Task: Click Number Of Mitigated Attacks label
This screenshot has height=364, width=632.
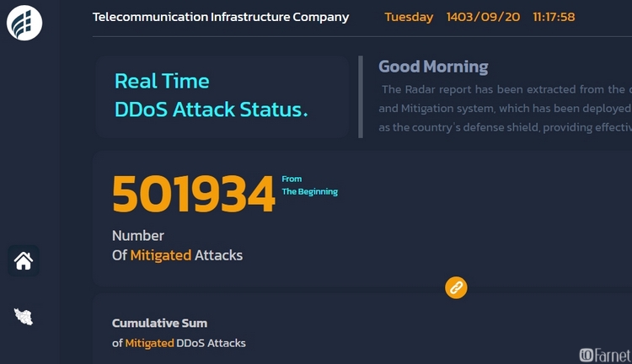Action: point(177,245)
